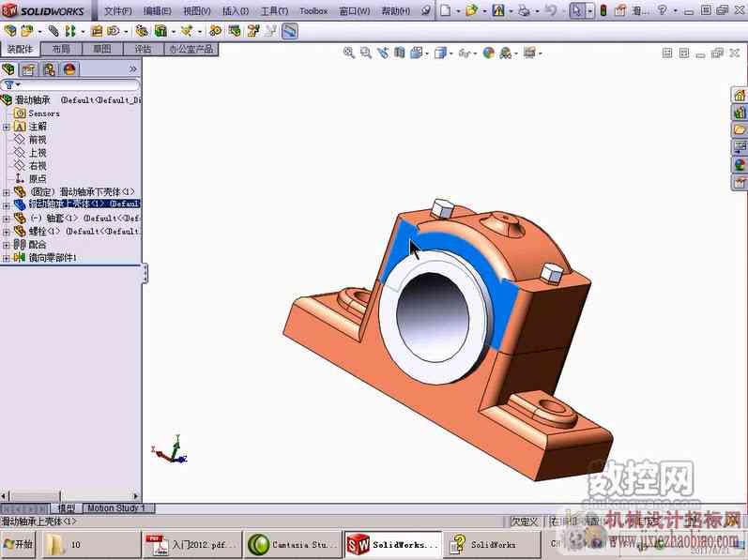This screenshot has height=560, width=748.
Task: Click the Previous View icon
Action: click(383, 53)
